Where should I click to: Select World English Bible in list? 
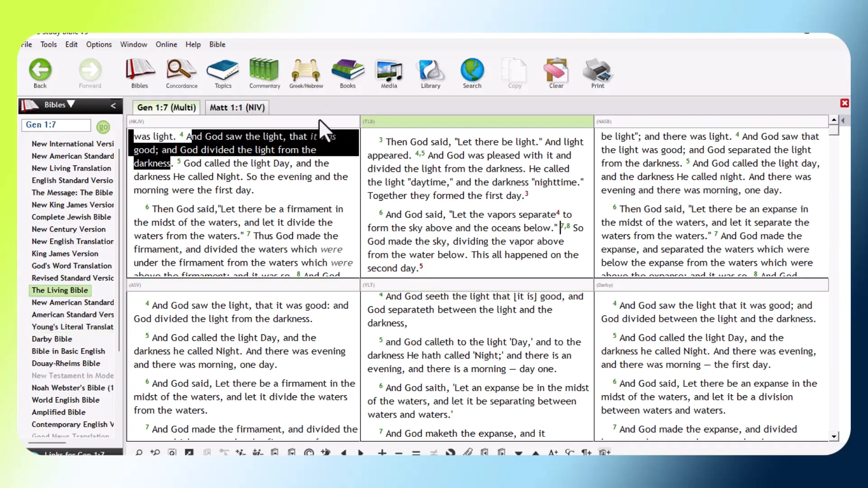(66, 400)
